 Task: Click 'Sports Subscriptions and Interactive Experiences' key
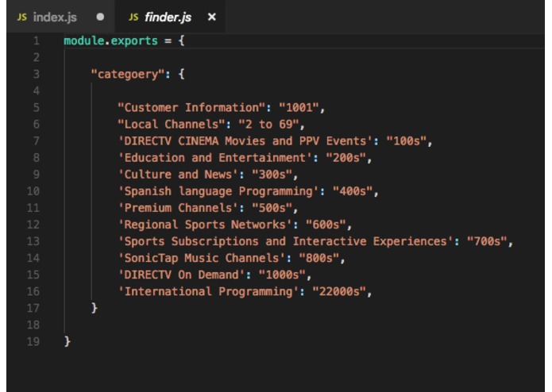(285, 241)
